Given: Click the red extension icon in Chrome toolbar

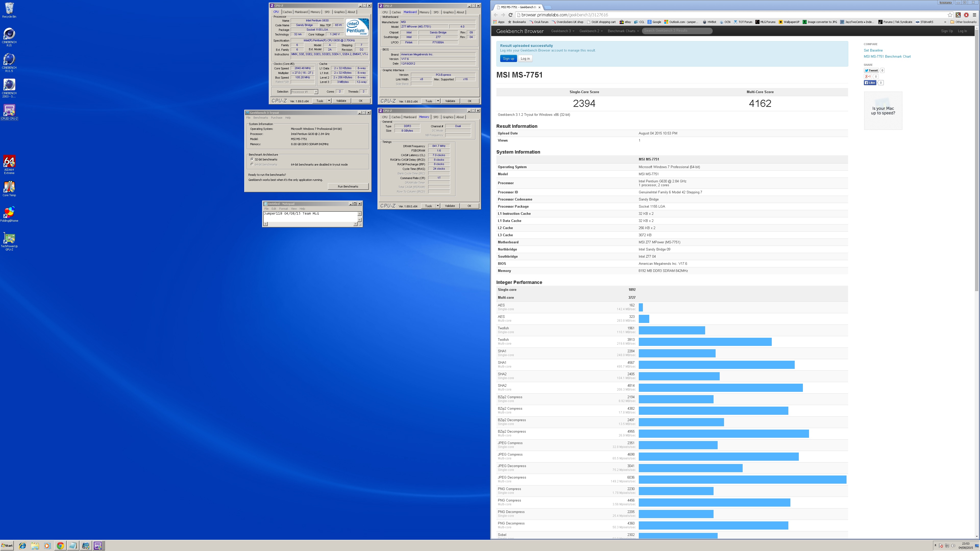Looking at the screenshot, I should tap(966, 15).
